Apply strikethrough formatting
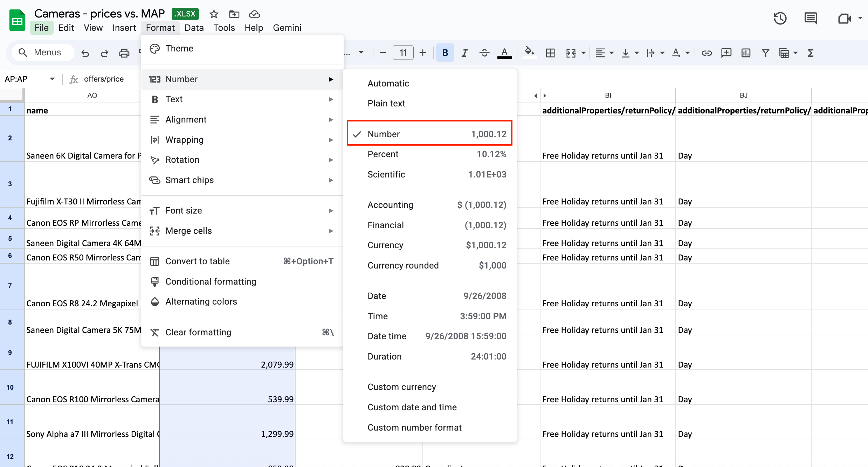868x467 pixels. (x=484, y=53)
